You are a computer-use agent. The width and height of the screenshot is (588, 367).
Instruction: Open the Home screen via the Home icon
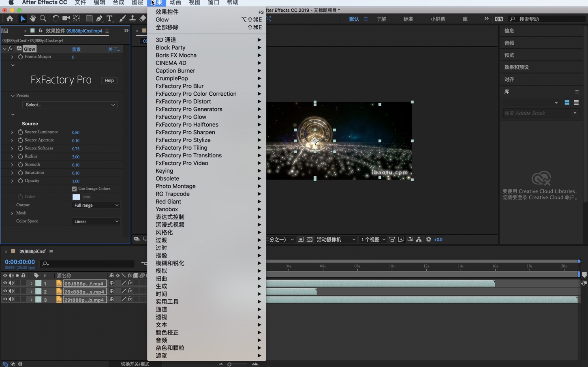tap(10, 19)
